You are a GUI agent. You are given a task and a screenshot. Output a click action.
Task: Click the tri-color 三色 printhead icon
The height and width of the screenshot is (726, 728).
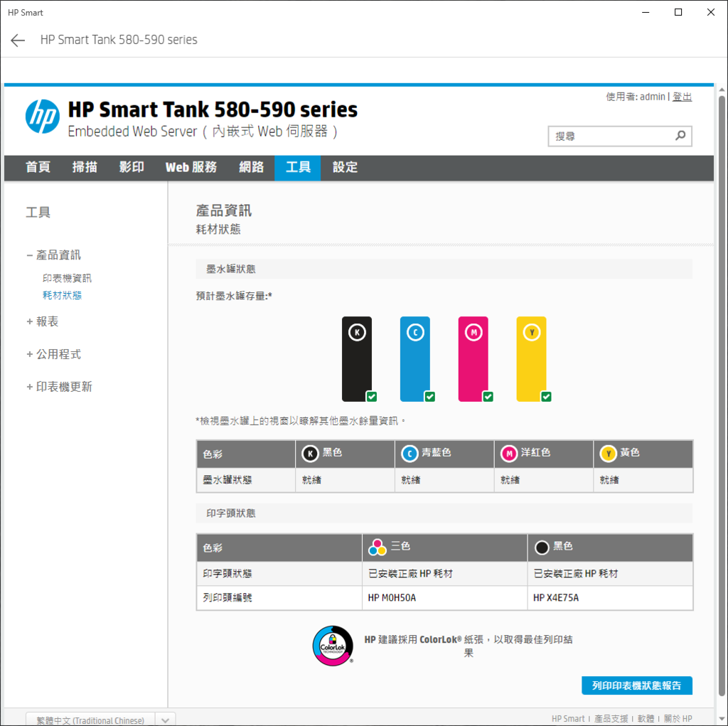click(377, 548)
